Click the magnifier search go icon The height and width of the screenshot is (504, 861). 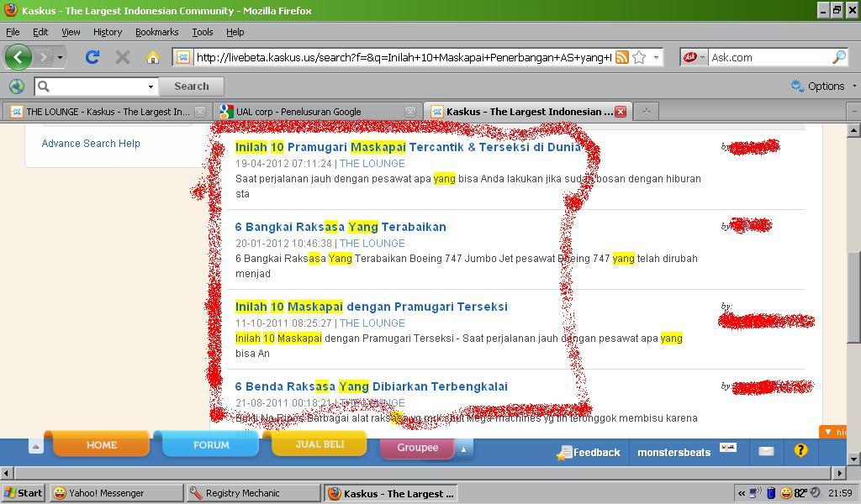tap(839, 57)
